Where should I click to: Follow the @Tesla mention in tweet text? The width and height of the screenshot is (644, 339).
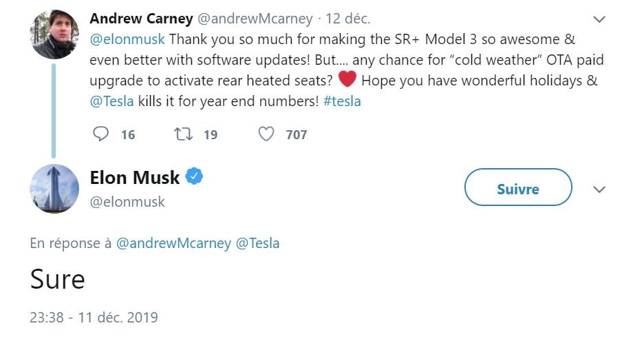111,101
